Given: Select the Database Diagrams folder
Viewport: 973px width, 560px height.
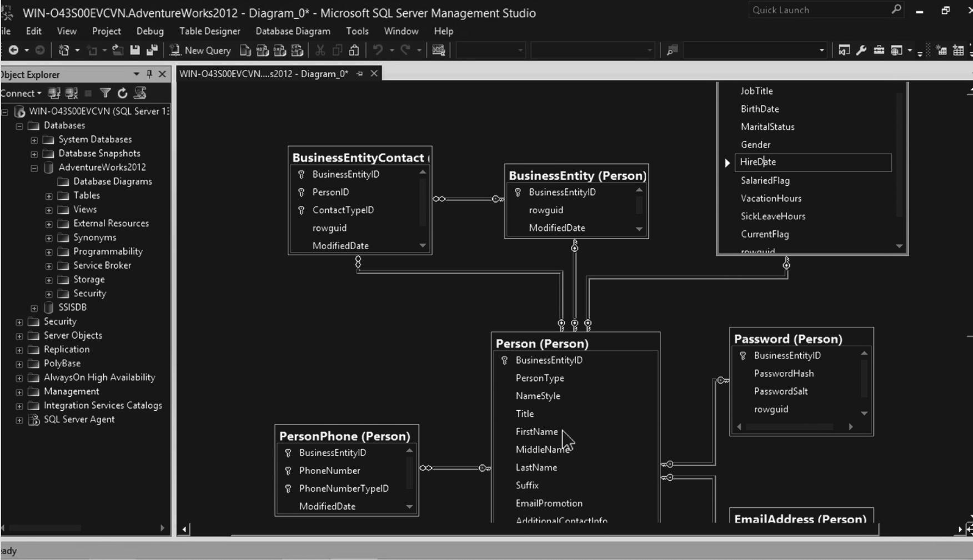Looking at the screenshot, I should click(112, 181).
